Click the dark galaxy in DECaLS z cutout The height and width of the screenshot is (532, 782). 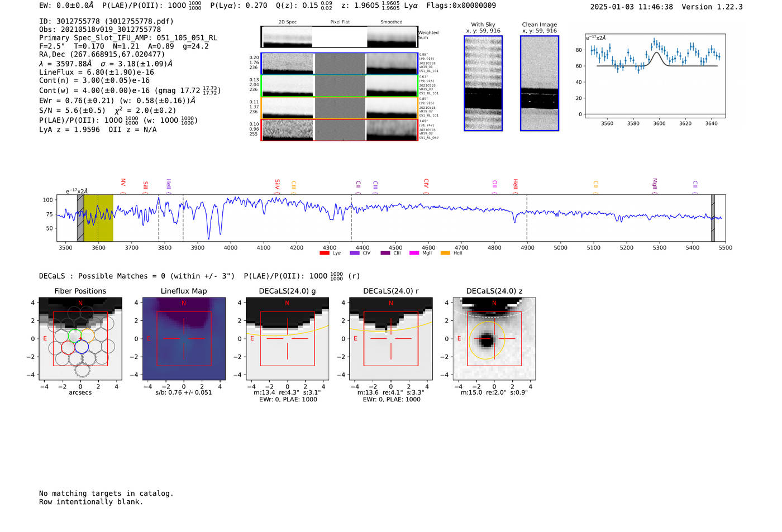(487, 339)
